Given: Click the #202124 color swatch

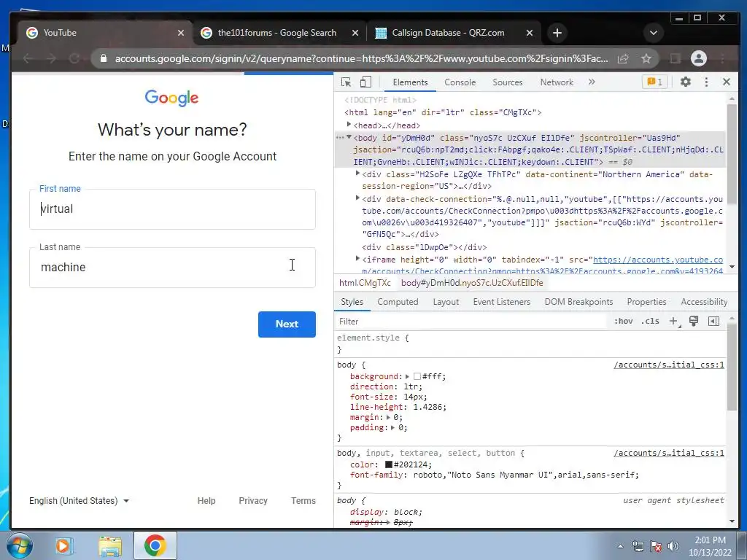Looking at the screenshot, I should point(389,464).
